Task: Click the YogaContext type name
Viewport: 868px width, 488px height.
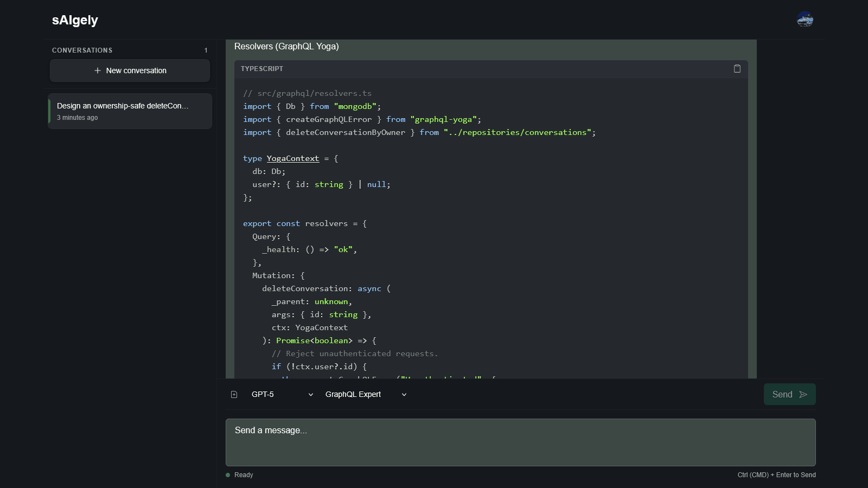Action: tap(293, 158)
